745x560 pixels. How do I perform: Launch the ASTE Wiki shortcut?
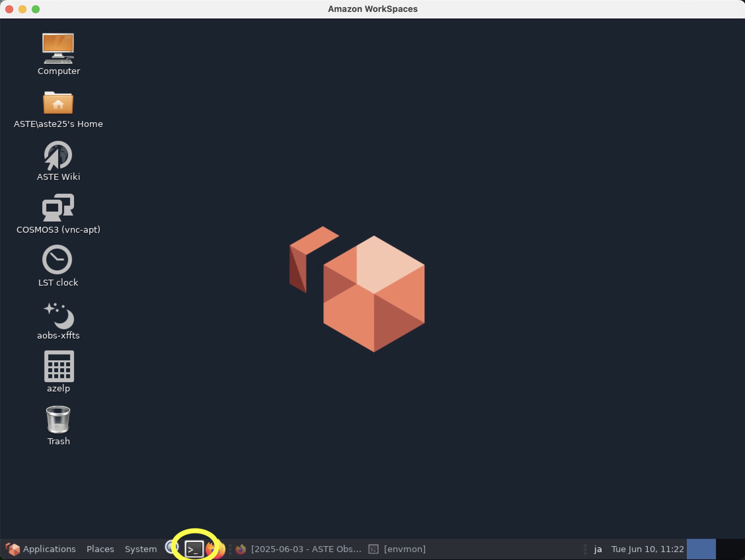tap(58, 155)
